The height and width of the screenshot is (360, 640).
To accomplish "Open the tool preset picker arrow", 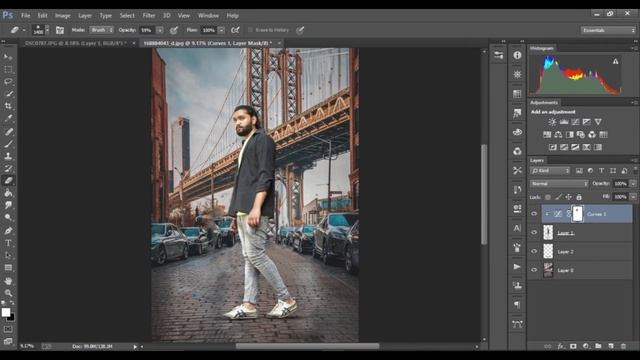I will 24,30.
